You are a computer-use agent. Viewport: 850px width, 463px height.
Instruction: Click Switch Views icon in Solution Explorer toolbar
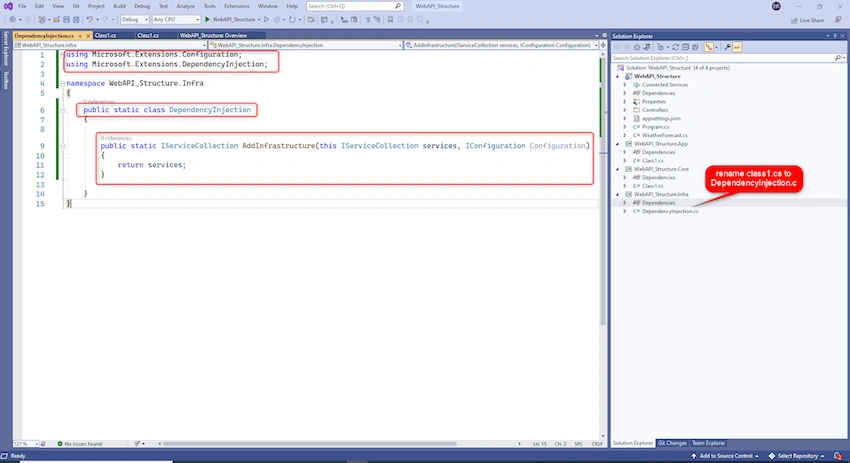click(x=647, y=47)
